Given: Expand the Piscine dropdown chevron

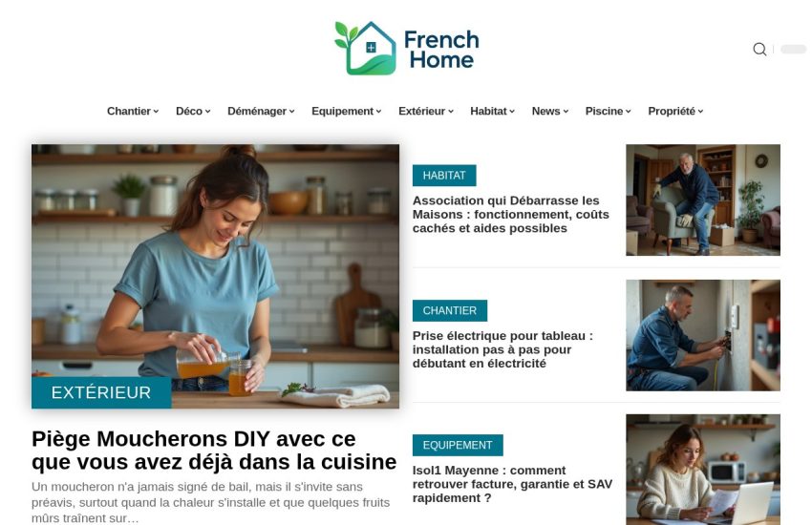Looking at the screenshot, I should [x=629, y=112].
